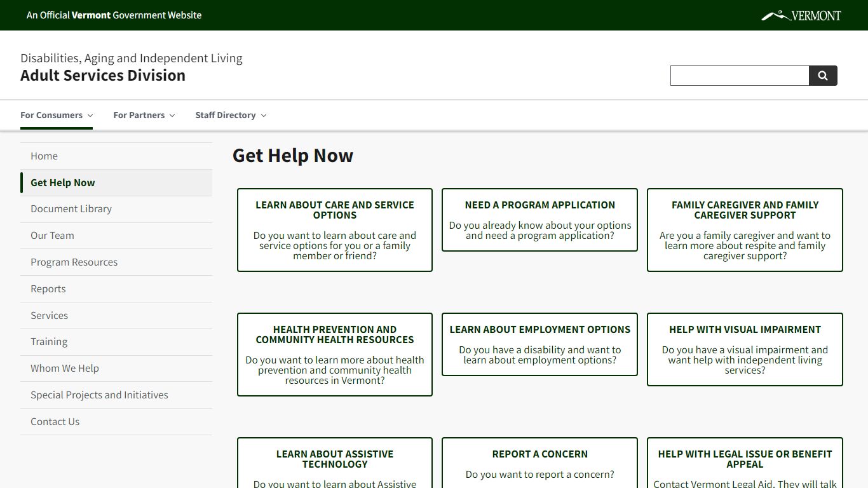This screenshot has width=868, height=488.
Task: Open Need a Program Application card
Action: click(x=539, y=220)
